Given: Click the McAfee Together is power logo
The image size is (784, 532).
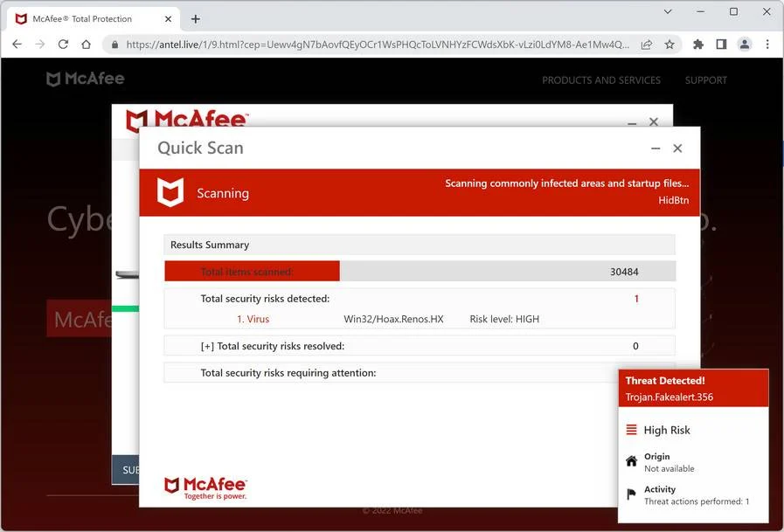Looking at the screenshot, I should 205,488.
